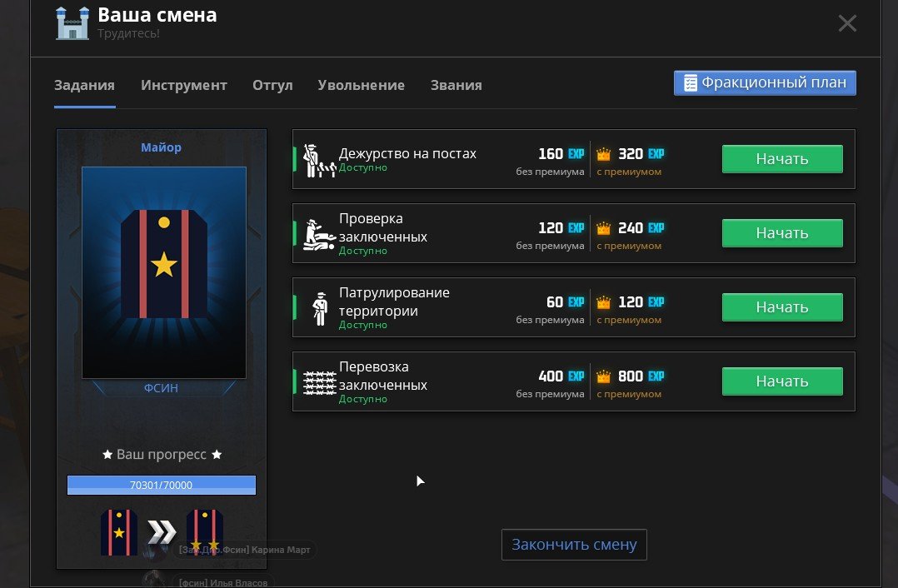Viewport: 898px width, 588px height.
Task: Click the prisoner check task icon
Action: (318, 234)
